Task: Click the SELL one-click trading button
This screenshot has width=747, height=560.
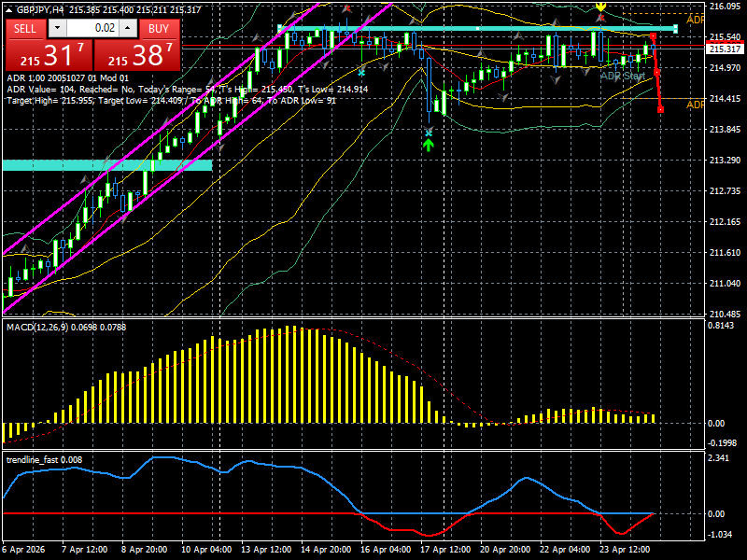Action: pos(26,29)
